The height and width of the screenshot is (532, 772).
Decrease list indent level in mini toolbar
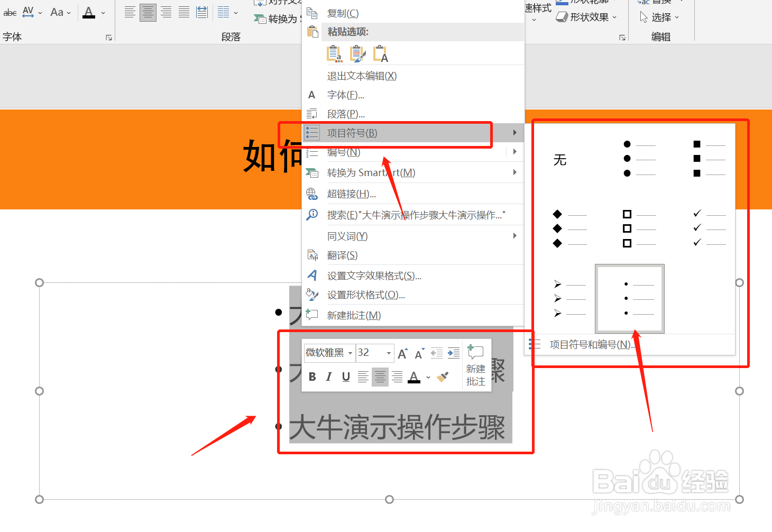[x=437, y=353]
